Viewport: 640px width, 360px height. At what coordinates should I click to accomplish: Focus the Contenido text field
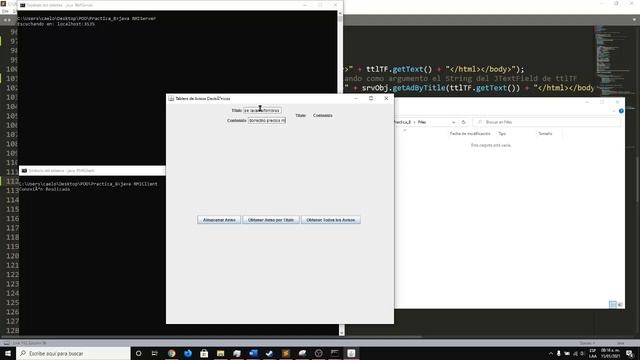[x=267, y=120]
